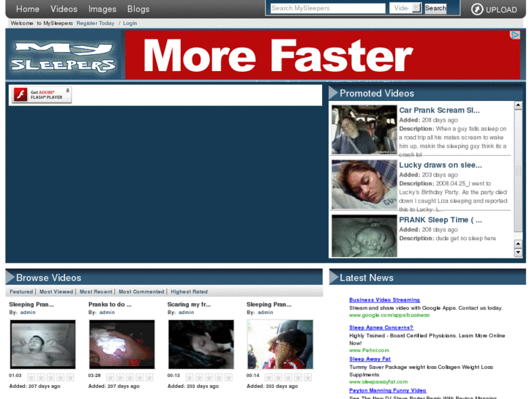The width and height of the screenshot is (532, 399).
Task: Click admin author under Scaring my fr...
Action: [186, 313]
